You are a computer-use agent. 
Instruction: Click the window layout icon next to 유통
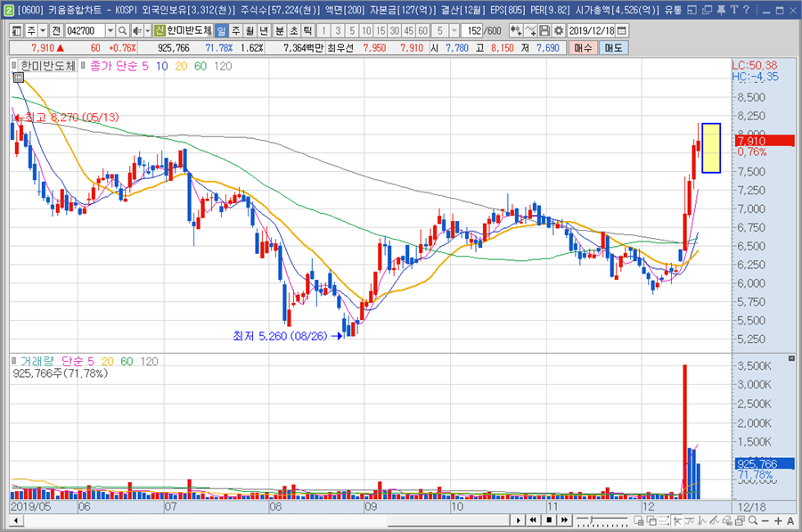point(692,10)
